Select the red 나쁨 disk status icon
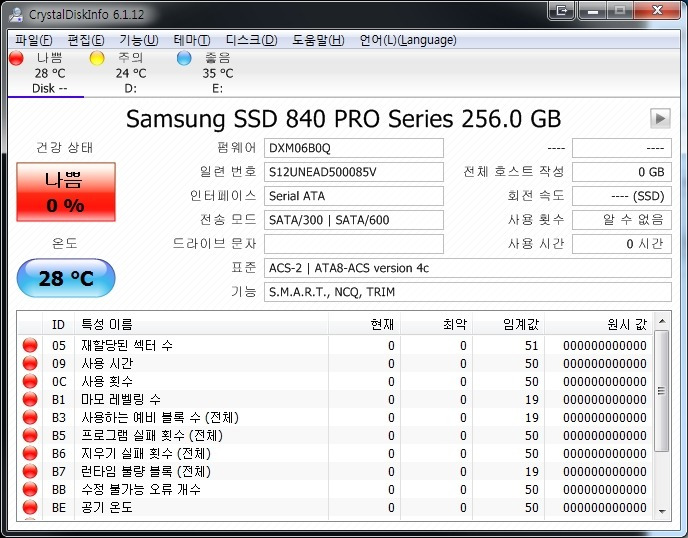 (16, 58)
